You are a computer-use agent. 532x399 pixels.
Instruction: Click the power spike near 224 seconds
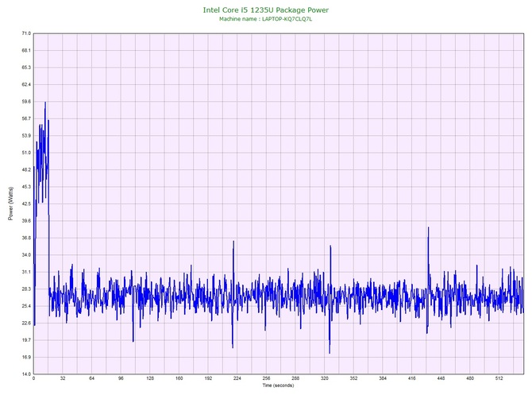[x=233, y=242]
